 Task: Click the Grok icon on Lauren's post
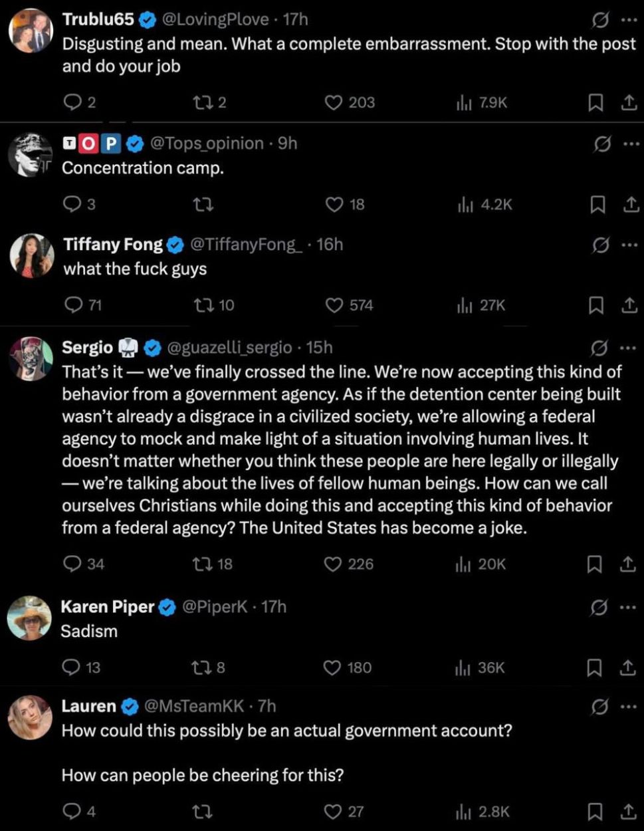(x=599, y=707)
